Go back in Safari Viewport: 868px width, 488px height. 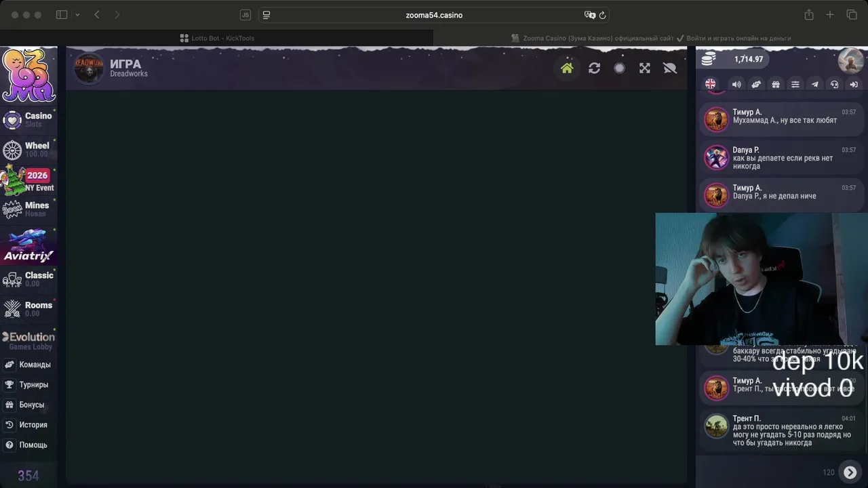point(97,15)
